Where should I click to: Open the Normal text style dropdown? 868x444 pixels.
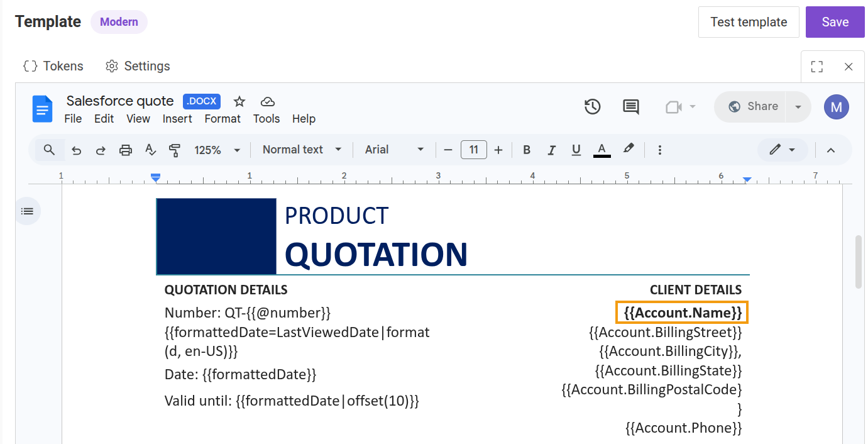302,150
